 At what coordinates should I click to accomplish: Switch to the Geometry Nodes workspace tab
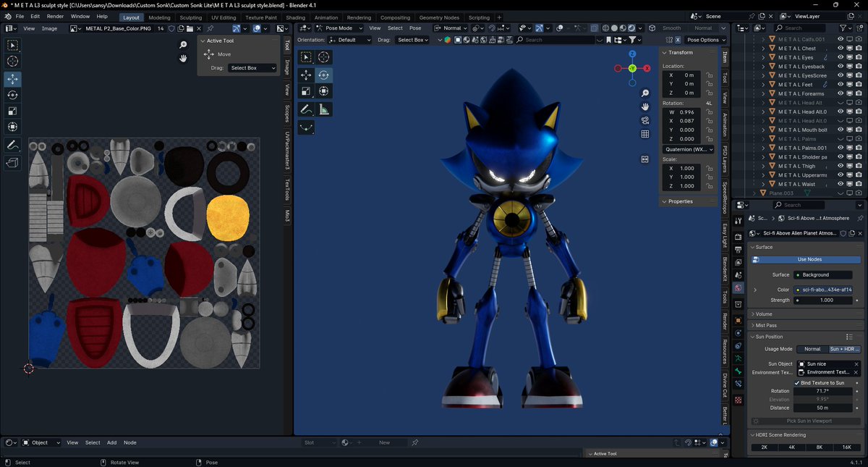[x=440, y=17]
